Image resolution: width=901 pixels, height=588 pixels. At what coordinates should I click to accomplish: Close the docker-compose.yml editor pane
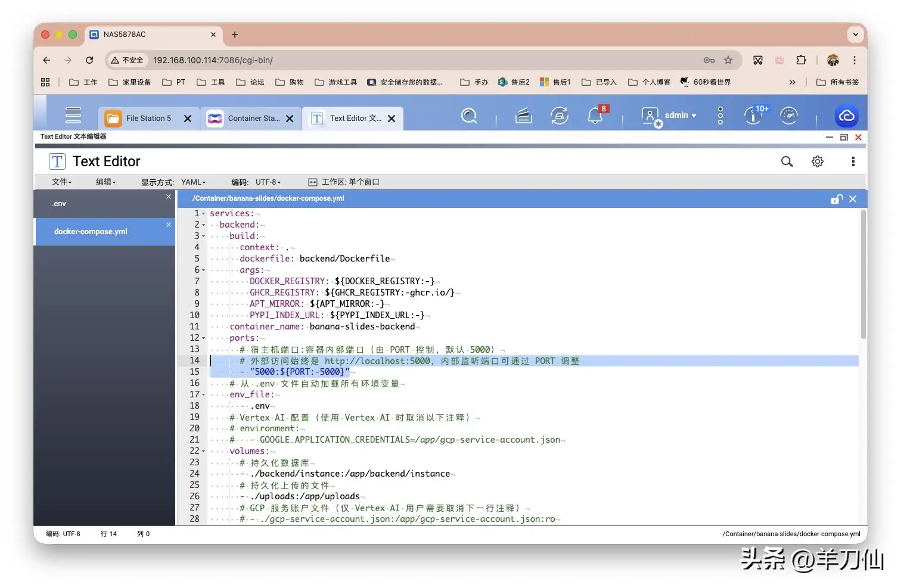click(x=853, y=199)
